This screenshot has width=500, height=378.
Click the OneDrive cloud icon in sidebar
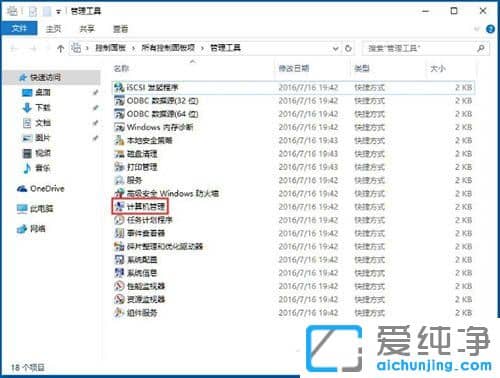(x=22, y=189)
